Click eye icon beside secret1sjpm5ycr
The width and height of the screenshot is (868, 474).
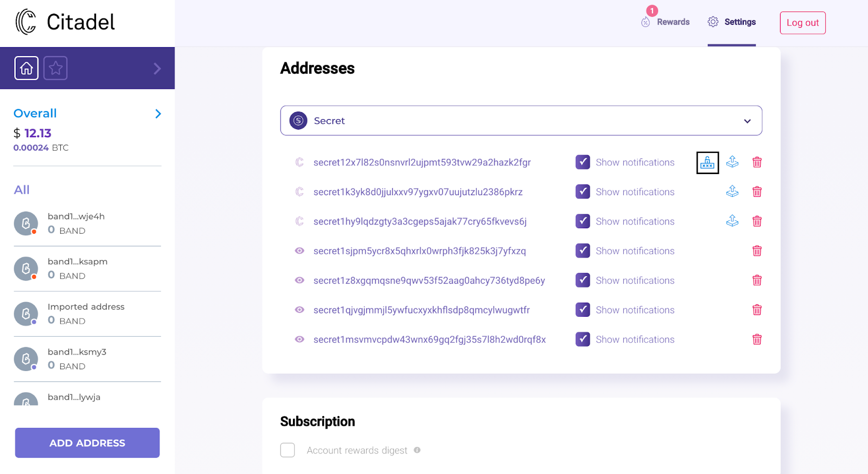click(299, 251)
